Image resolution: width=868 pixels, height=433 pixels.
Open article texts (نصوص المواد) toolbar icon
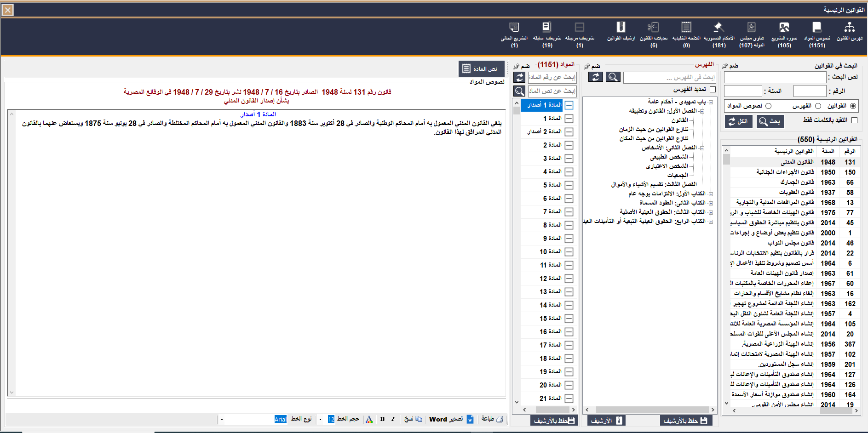(816, 28)
